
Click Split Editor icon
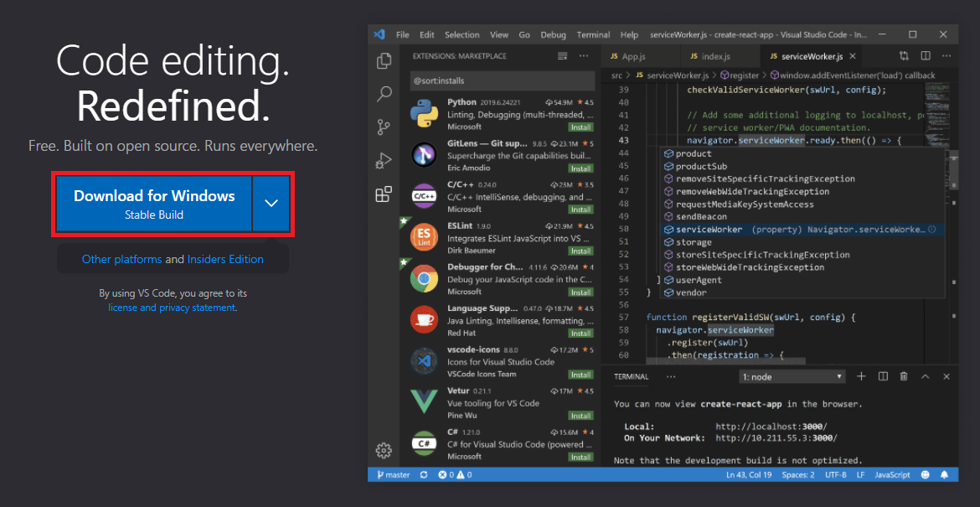(926, 56)
